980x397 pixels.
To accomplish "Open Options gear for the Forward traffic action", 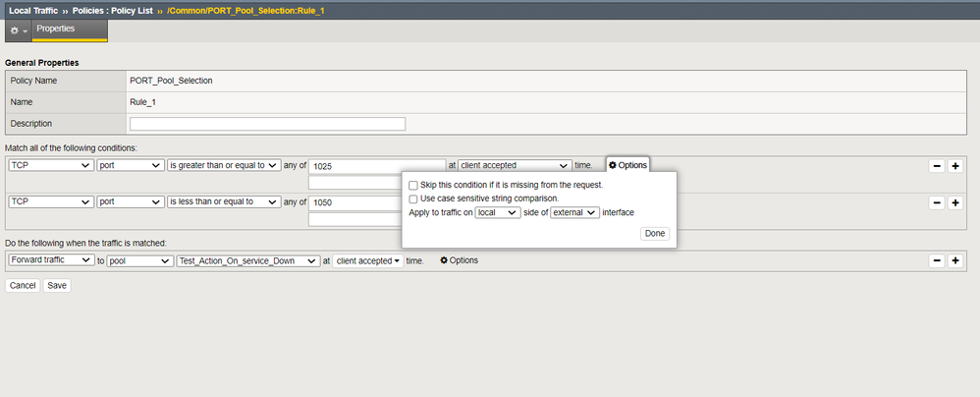I will point(459,260).
